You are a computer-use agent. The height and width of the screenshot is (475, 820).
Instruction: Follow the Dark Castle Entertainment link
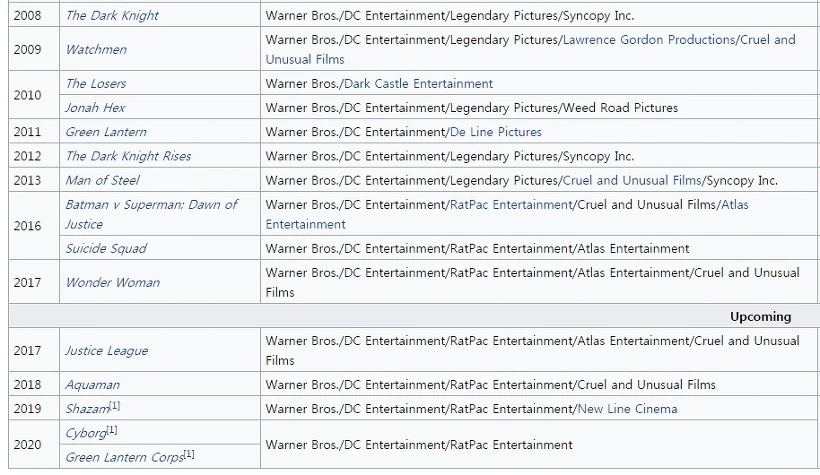418,84
